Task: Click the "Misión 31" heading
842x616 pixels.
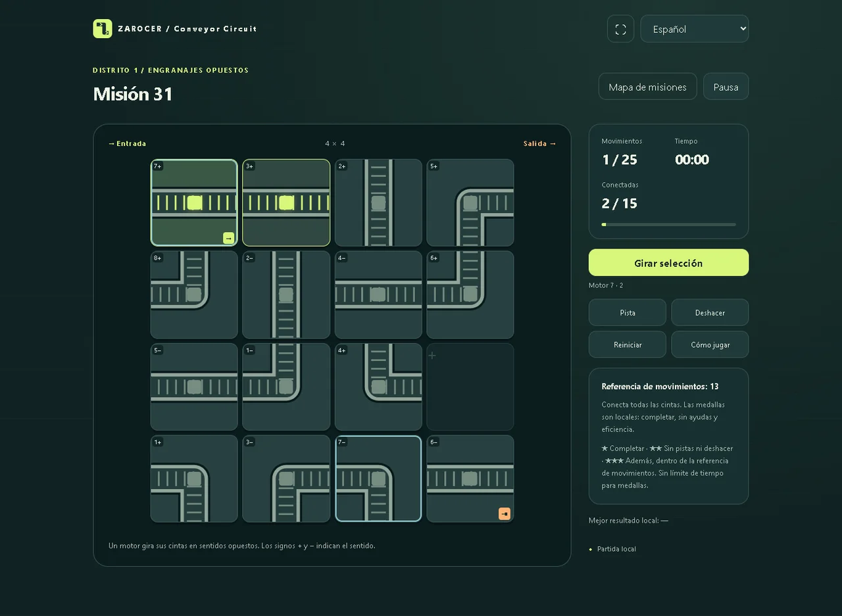Action: coord(133,94)
